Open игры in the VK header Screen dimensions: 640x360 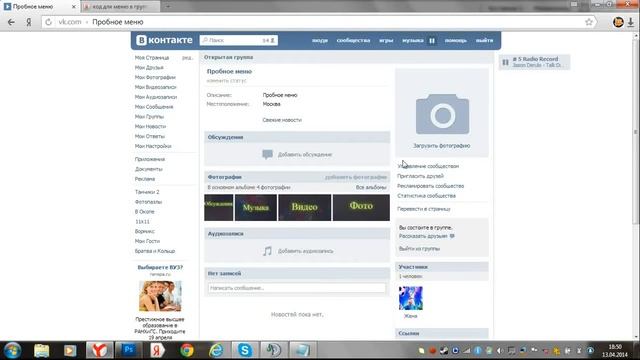click(386, 40)
